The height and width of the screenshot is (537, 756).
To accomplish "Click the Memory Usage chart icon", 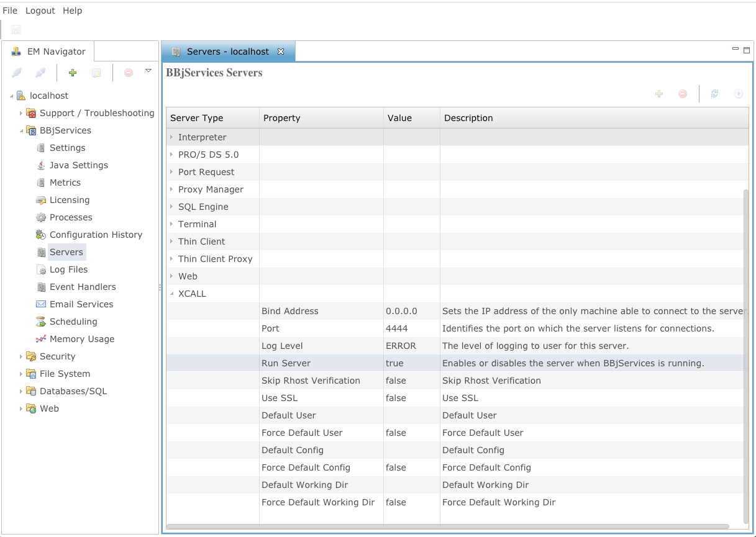I will 41,339.
